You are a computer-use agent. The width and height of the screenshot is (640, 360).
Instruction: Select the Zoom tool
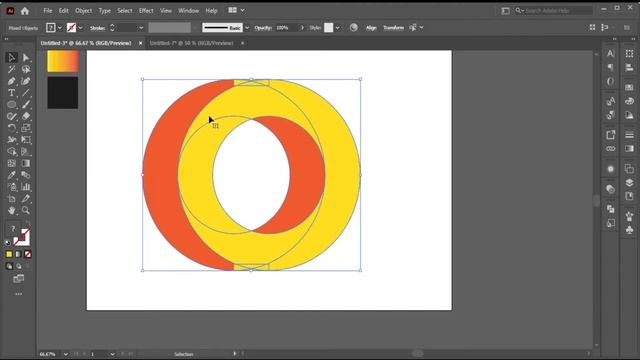click(26, 211)
